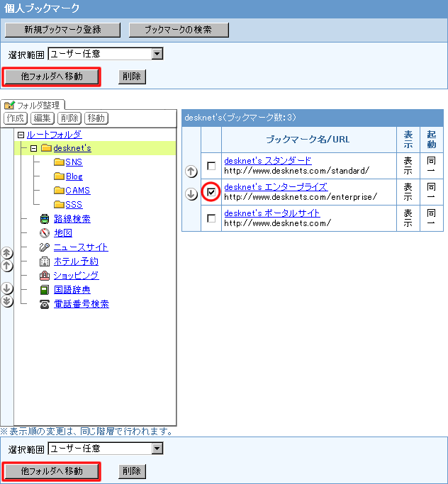Click the SSS folder icon
Viewport: 448px width, 484px height.
[x=59, y=204]
